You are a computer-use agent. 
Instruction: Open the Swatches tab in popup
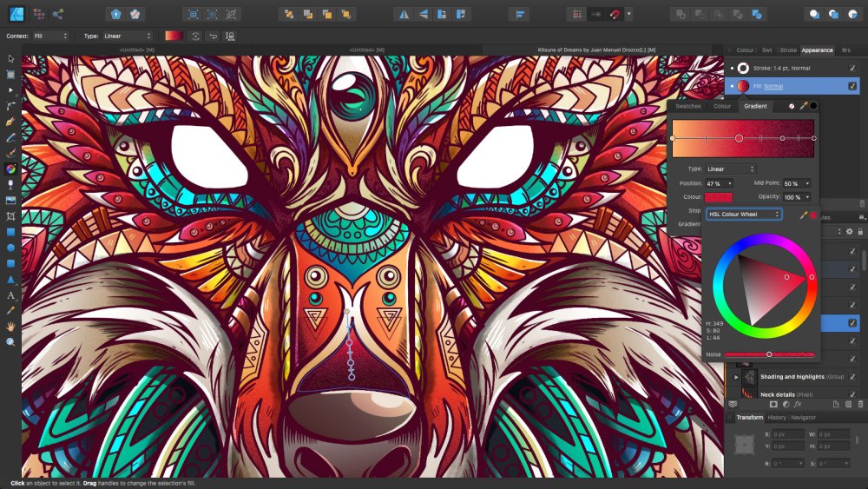click(688, 106)
